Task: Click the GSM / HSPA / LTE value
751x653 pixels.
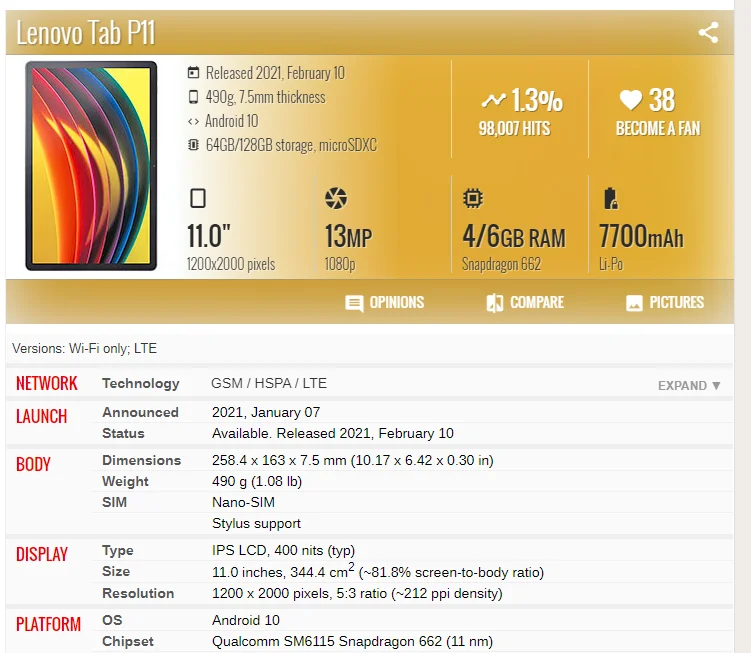Action: tap(269, 383)
